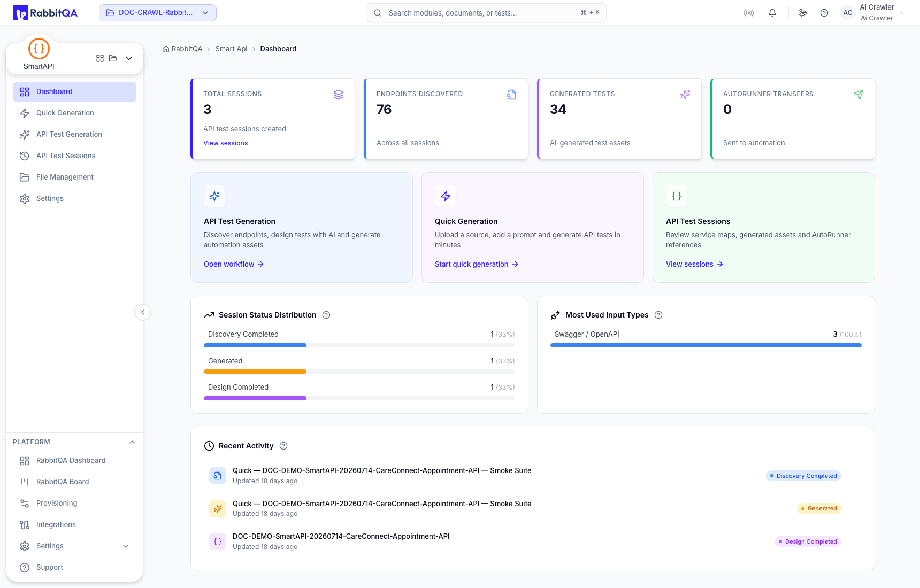Click the Autorunner Transfers paper plane icon
The height and width of the screenshot is (588, 920).
pyautogui.click(x=858, y=95)
